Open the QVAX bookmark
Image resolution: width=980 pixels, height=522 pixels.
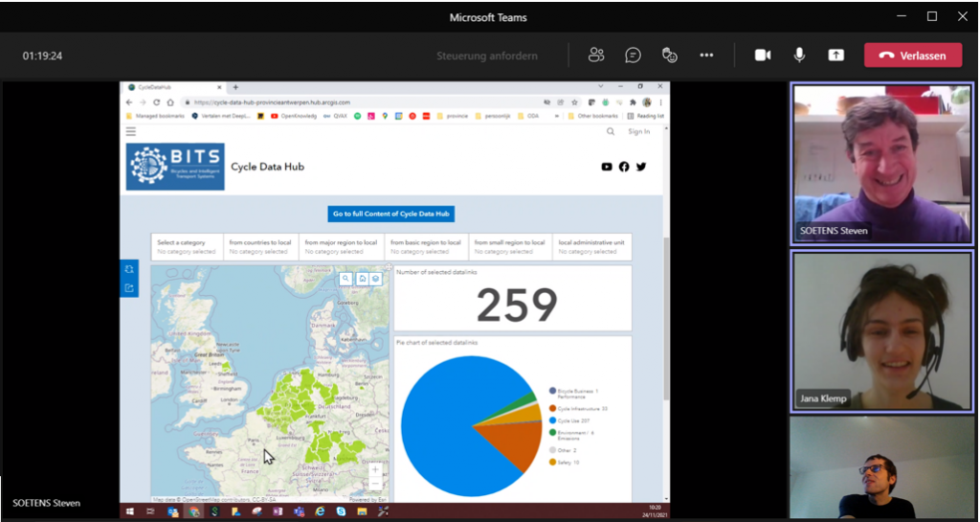click(336, 116)
